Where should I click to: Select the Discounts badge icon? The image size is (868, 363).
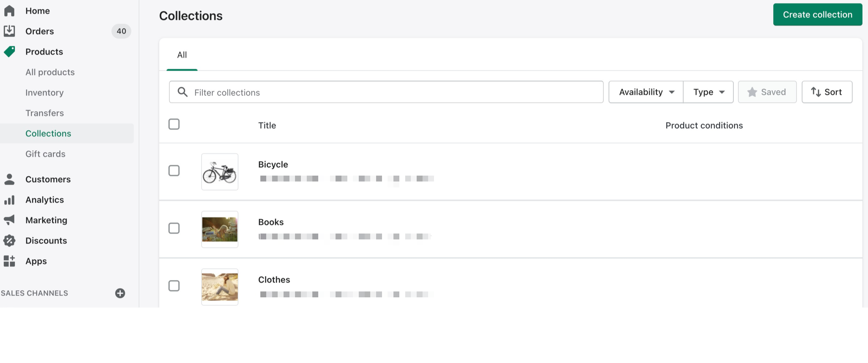(9, 240)
